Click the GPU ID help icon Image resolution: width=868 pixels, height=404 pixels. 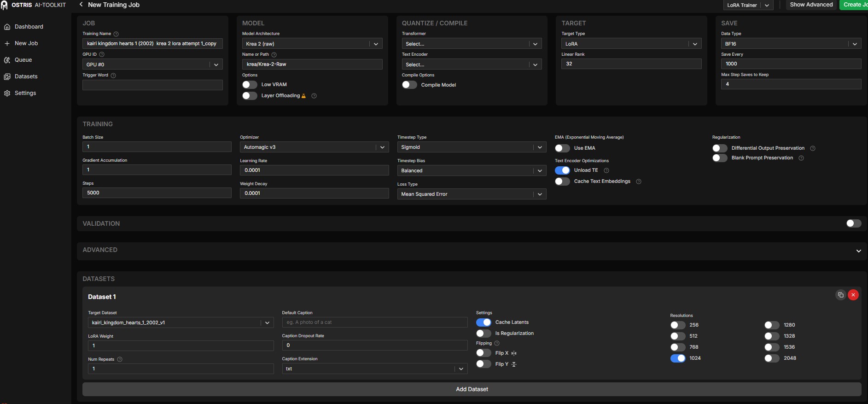coord(102,54)
